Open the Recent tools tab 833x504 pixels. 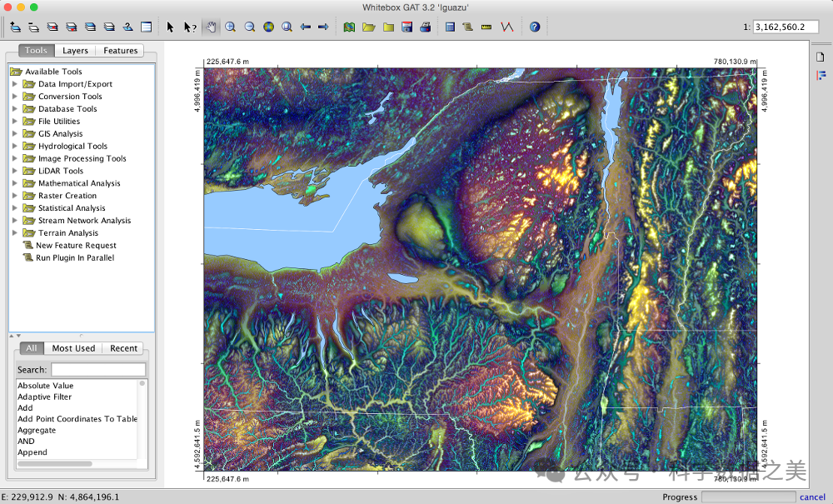pos(123,348)
